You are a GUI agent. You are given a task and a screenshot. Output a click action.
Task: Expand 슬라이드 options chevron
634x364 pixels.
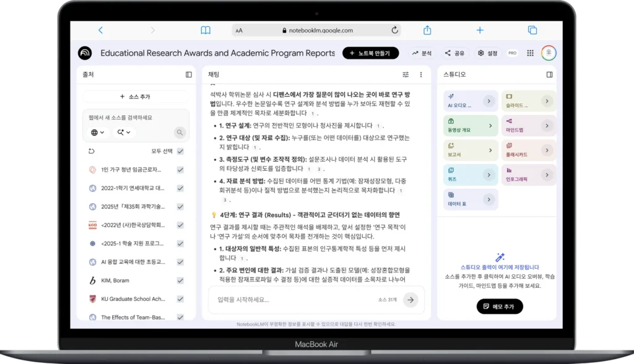(547, 101)
